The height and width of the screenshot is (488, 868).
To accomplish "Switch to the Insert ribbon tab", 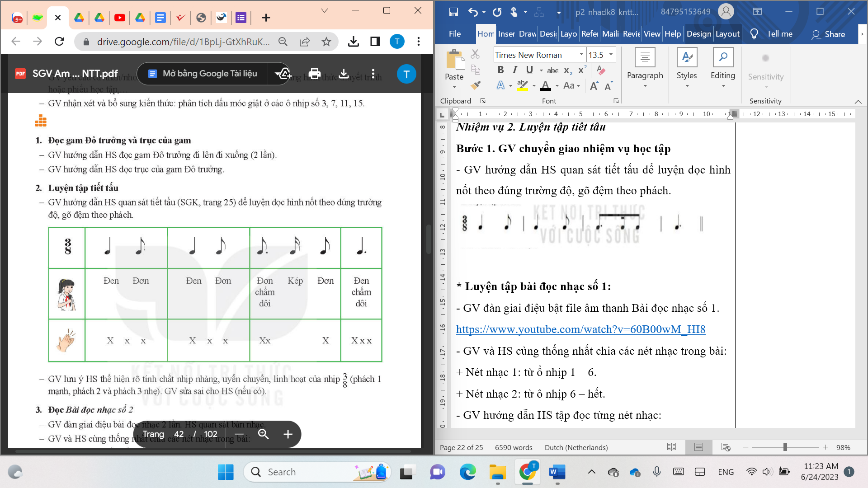I will tap(506, 34).
